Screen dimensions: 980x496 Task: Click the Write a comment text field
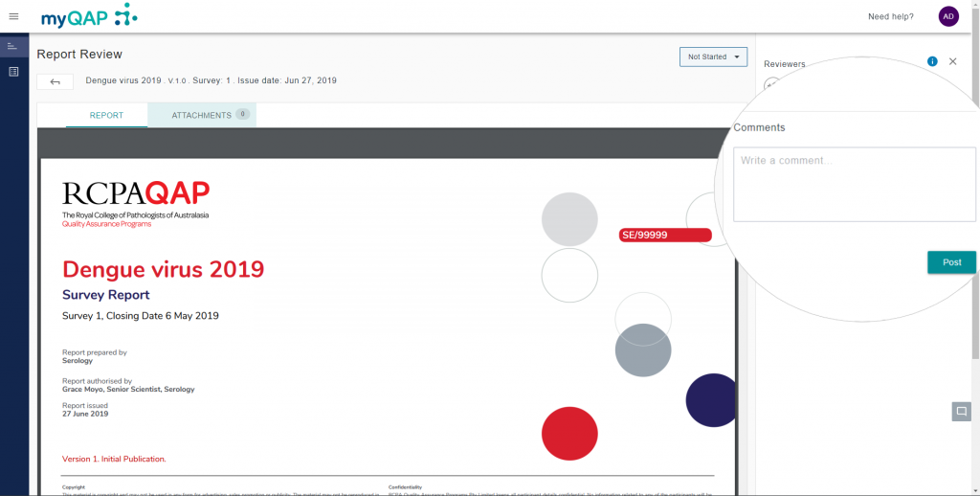tap(855, 185)
